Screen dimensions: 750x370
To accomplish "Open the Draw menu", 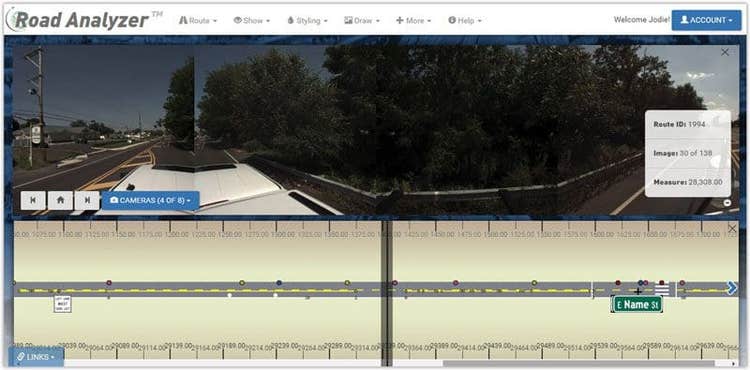I will coord(362,21).
